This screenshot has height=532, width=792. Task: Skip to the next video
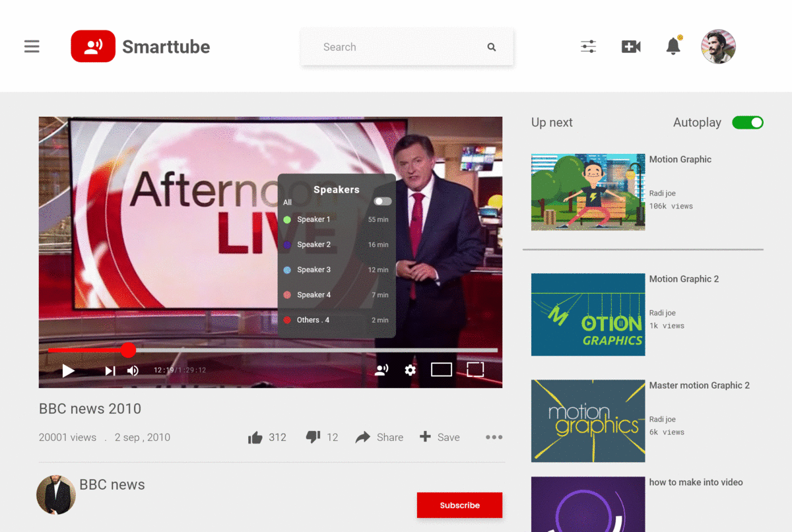(110, 371)
